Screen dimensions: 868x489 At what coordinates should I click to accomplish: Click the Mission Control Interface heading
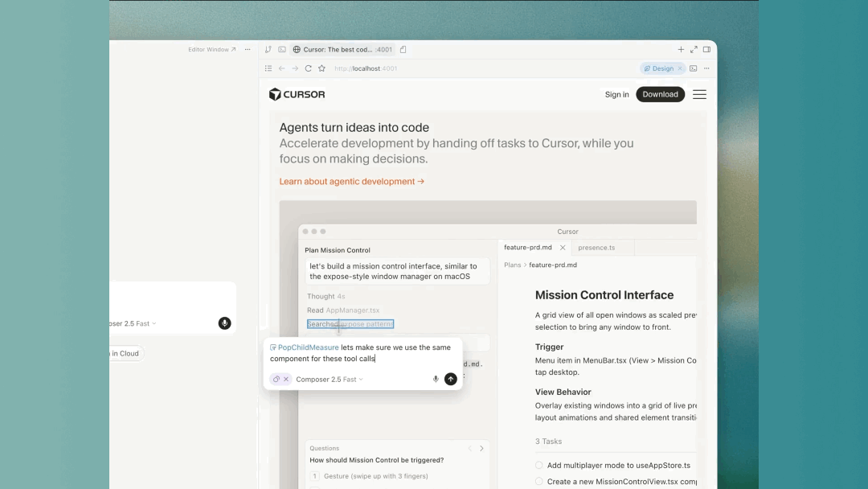tap(604, 295)
